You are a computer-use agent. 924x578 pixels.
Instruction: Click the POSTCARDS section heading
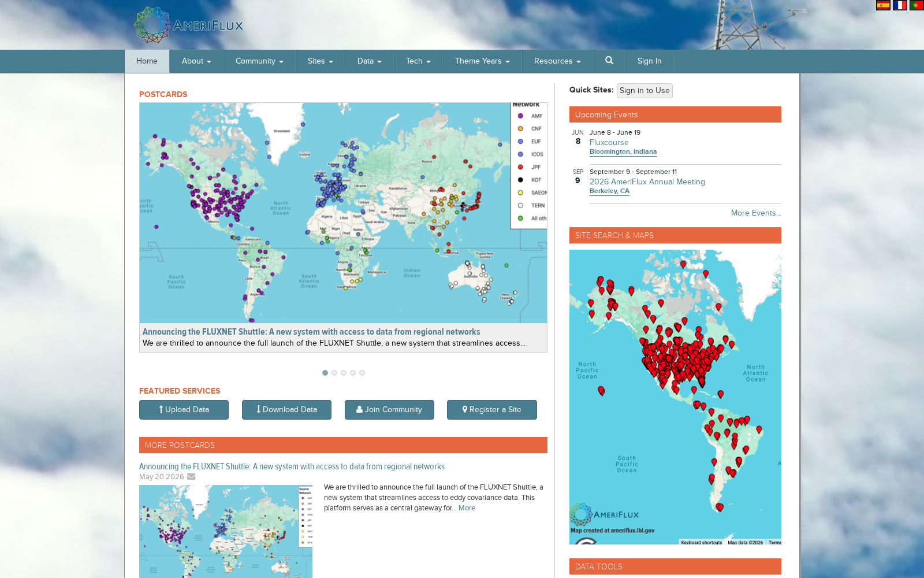pyautogui.click(x=163, y=94)
